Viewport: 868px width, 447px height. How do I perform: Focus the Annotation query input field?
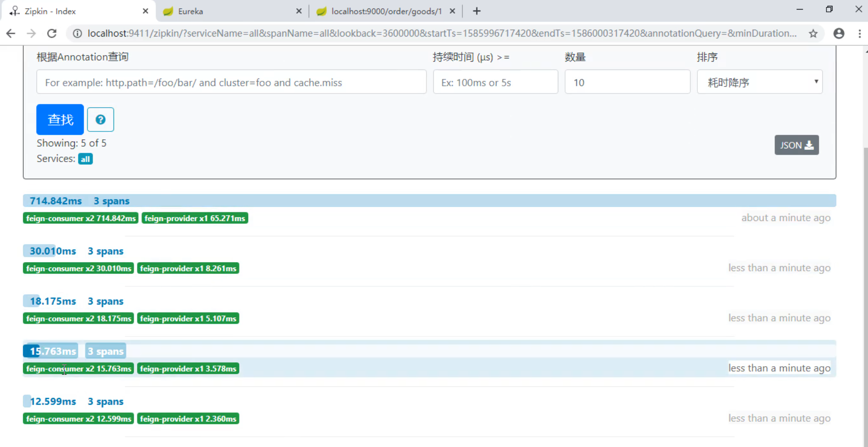232,82
